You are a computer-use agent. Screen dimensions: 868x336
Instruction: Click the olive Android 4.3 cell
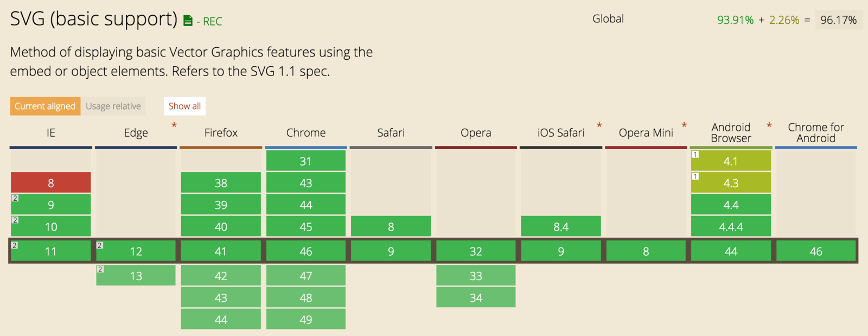pyautogui.click(x=731, y=182)
